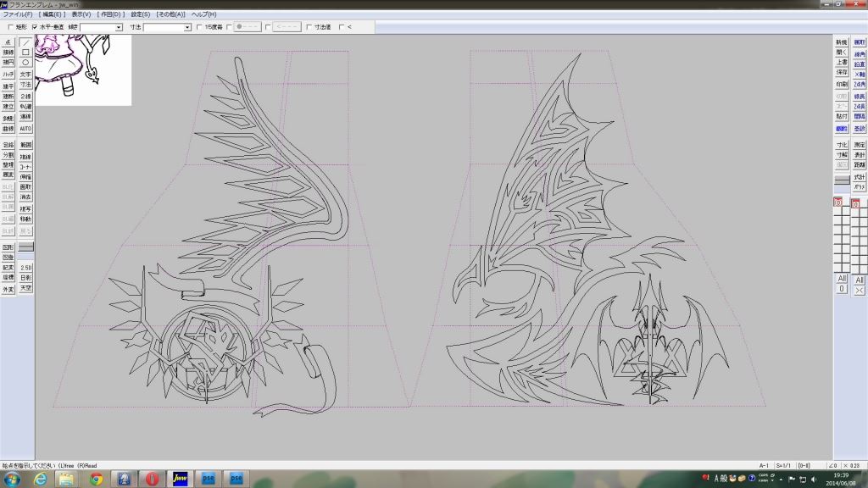868x488 pixels.
Task: Click the 距離 distance button
Action: point(860,165)
